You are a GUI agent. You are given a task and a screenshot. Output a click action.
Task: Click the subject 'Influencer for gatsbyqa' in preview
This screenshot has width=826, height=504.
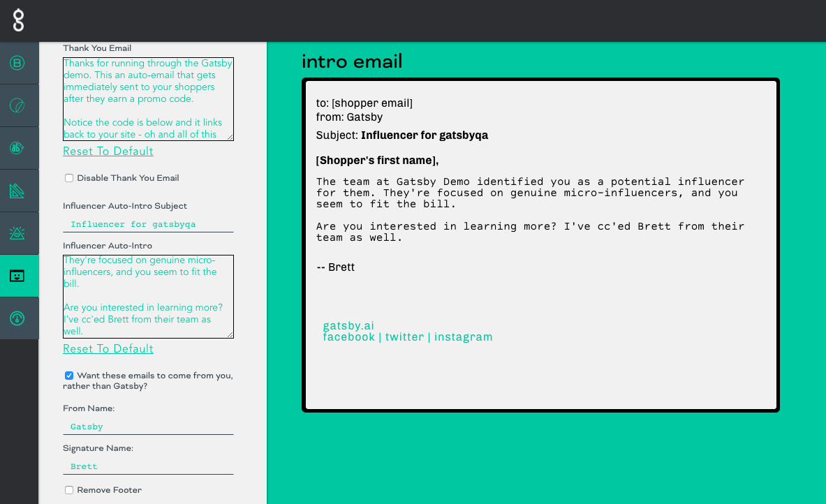(x=424, y=135)
